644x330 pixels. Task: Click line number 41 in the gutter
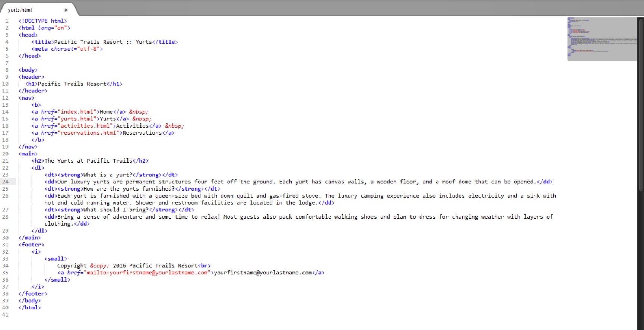click(x=5, y=315)
